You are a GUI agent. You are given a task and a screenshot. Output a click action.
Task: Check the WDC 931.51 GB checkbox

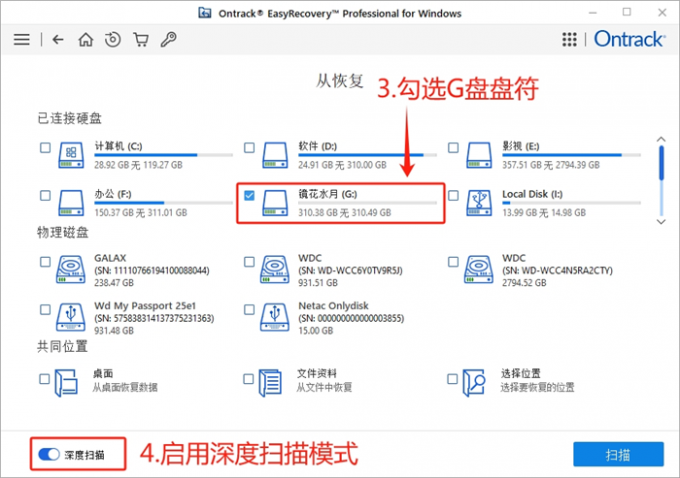(x=249, y=262)
